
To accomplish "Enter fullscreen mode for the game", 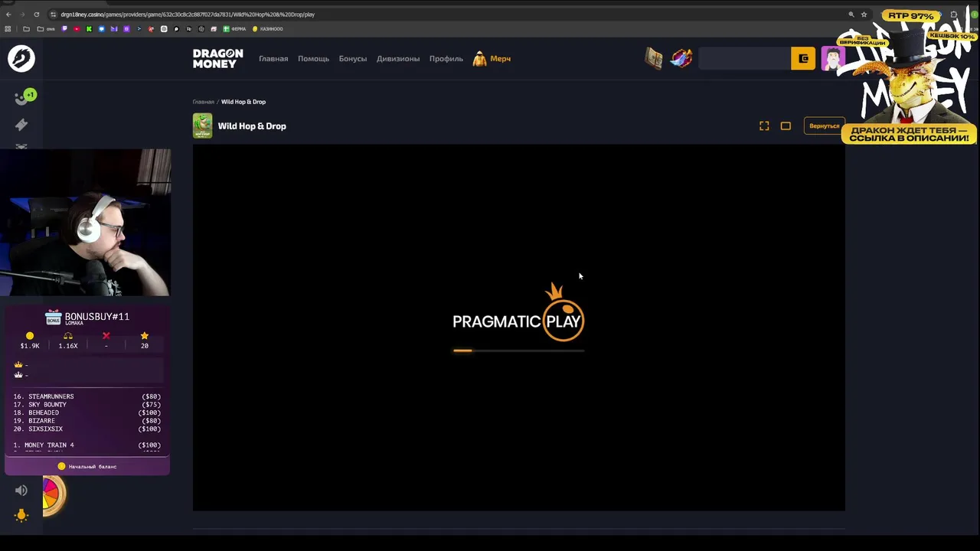I will (x=764, y=126).
